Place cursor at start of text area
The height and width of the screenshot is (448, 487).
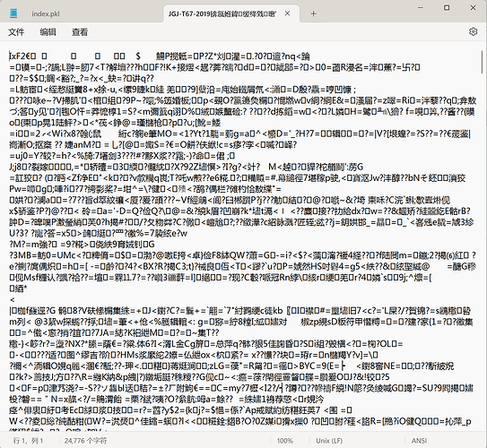click(10, 56)
